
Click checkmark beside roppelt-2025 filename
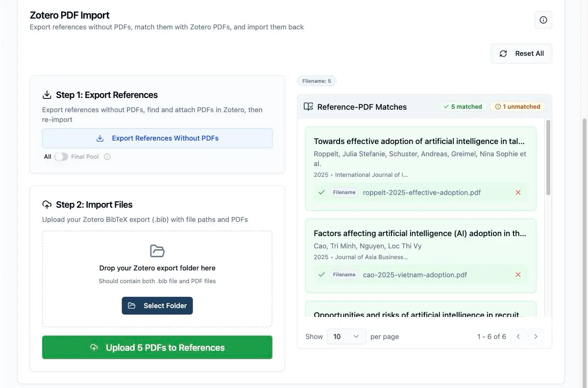[x=321, y=193]
